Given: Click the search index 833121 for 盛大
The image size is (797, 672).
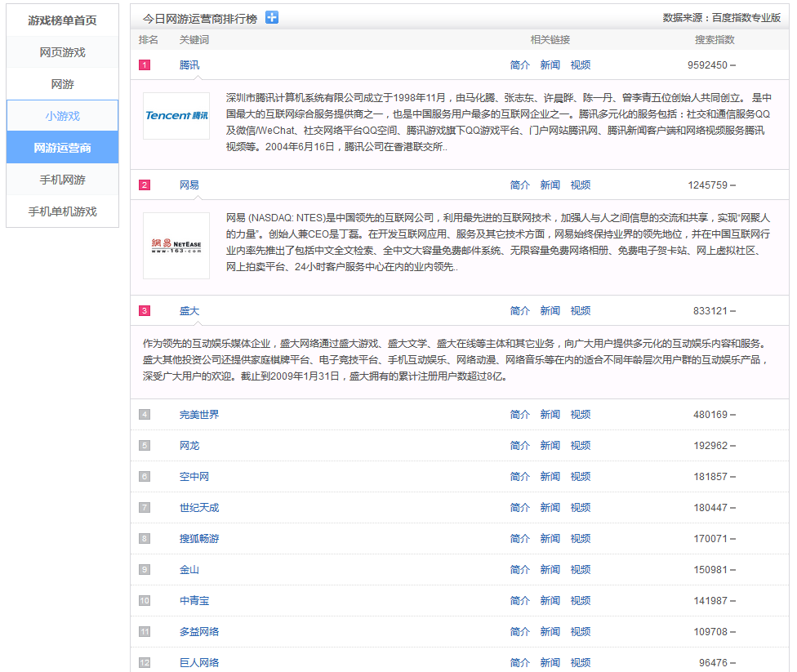Looking at the screenshot, I should click(710, 310).
